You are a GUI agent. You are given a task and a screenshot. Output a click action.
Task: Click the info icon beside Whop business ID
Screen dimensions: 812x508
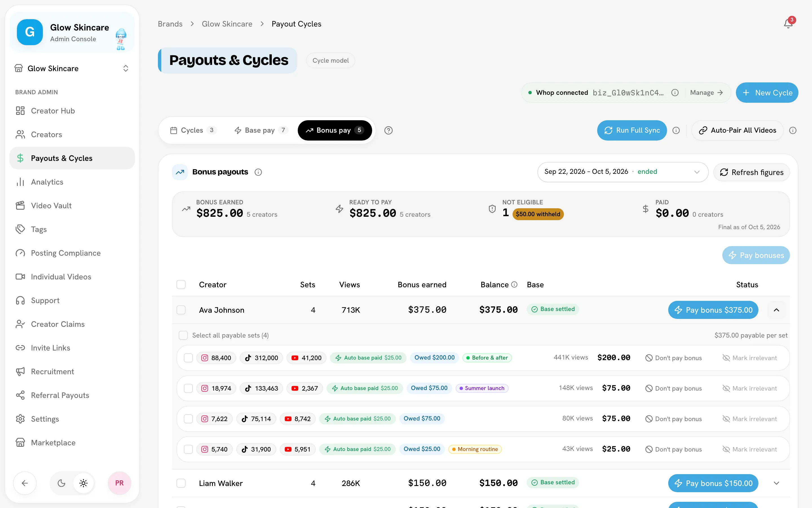675,93
